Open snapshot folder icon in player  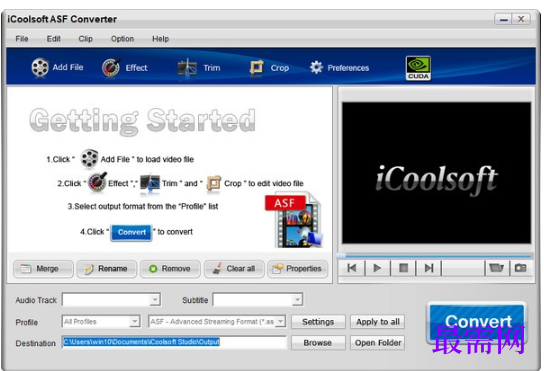coord(496,268)
